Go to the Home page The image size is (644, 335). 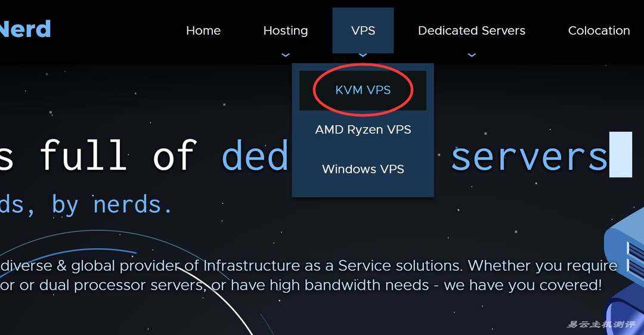click(x=203, y=30)
